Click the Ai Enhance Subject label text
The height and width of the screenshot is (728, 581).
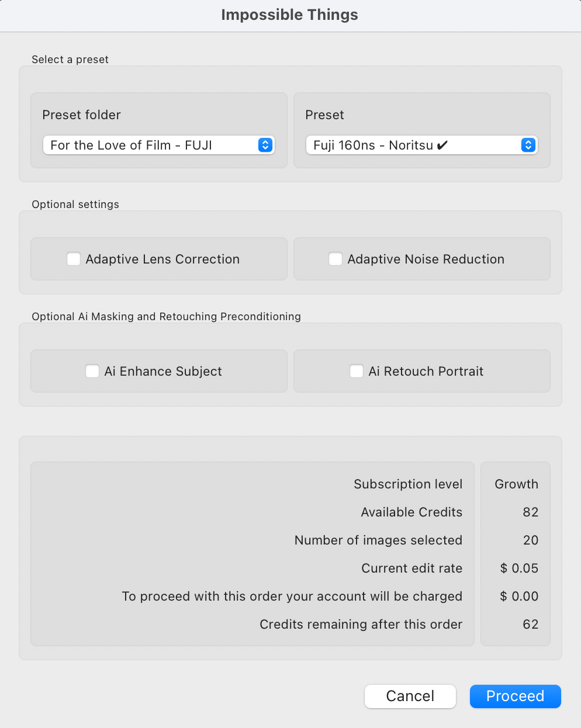(163, 371)
